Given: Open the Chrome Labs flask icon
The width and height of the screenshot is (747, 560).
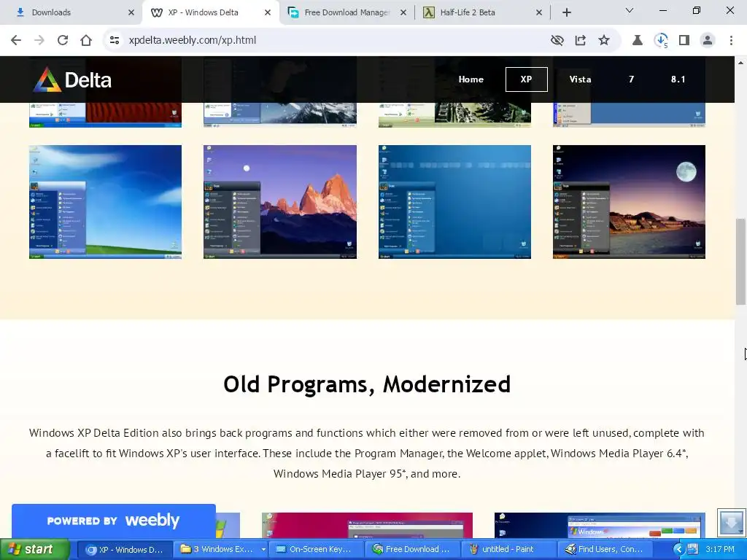Looking at the screenshot, I should tap(637, 40).
